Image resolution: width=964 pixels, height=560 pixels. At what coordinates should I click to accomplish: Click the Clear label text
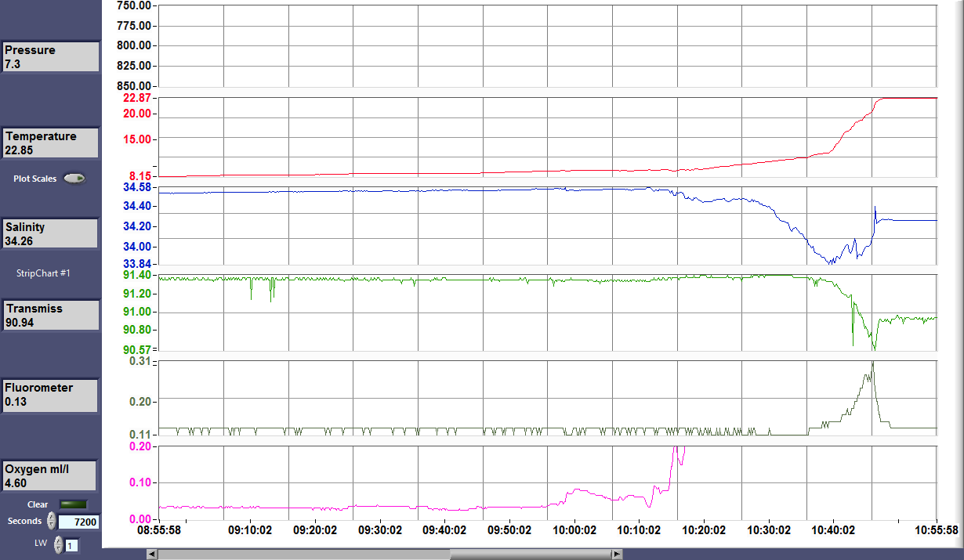pyautogui.click(x=38, y=504)
